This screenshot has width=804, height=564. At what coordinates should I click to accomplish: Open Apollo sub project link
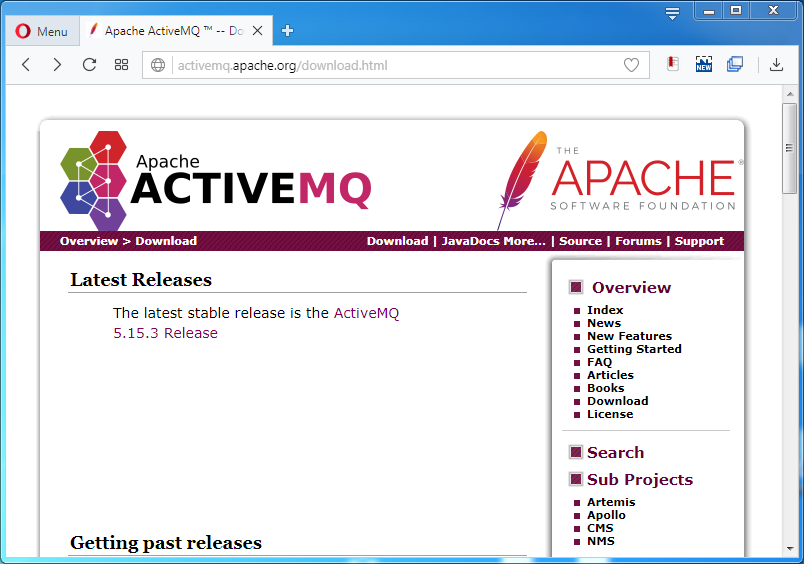click(606, 515)
